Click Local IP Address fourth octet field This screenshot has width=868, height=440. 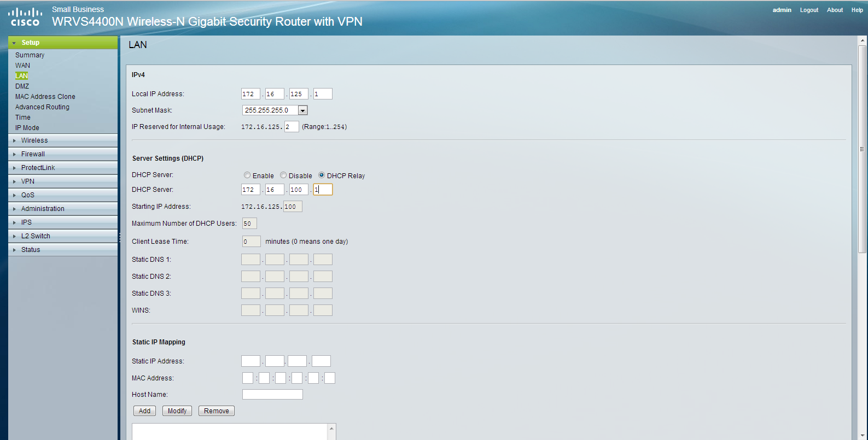click(x=323, y=94)
